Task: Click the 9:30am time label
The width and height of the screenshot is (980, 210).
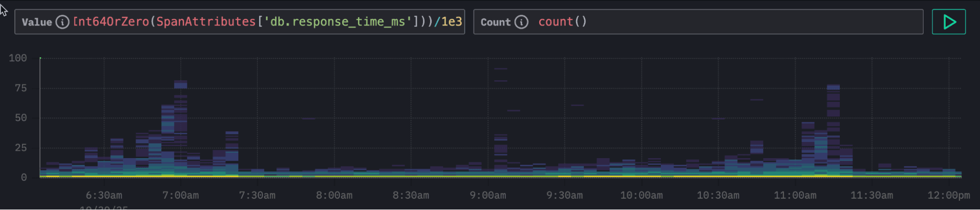Action: (565, 195)
